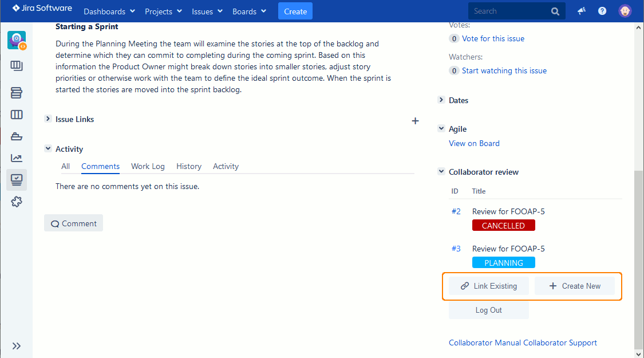The width and height of the screenshot is (644, 358).
Task: Click the View on Board link
Action: (474, 143)
